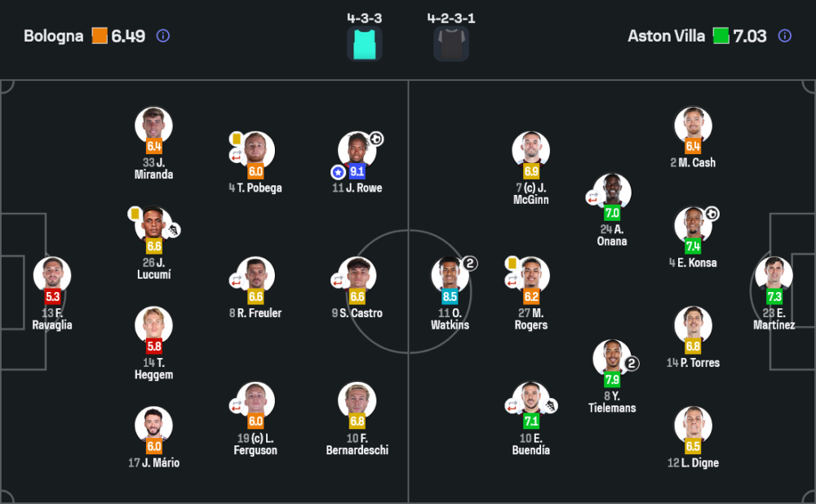The height and width of the screenshot is (504, 816).
Task: Open F. Ravaglia's player photo
Action: coord(52,275)
